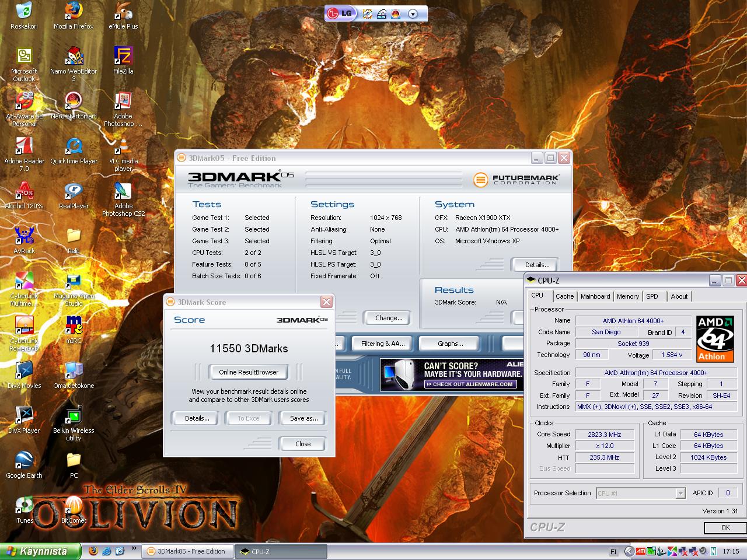Expand the LG toolbar dropdown arrow
This screenshot has height=560, width=747.
[x=413, y=13]
